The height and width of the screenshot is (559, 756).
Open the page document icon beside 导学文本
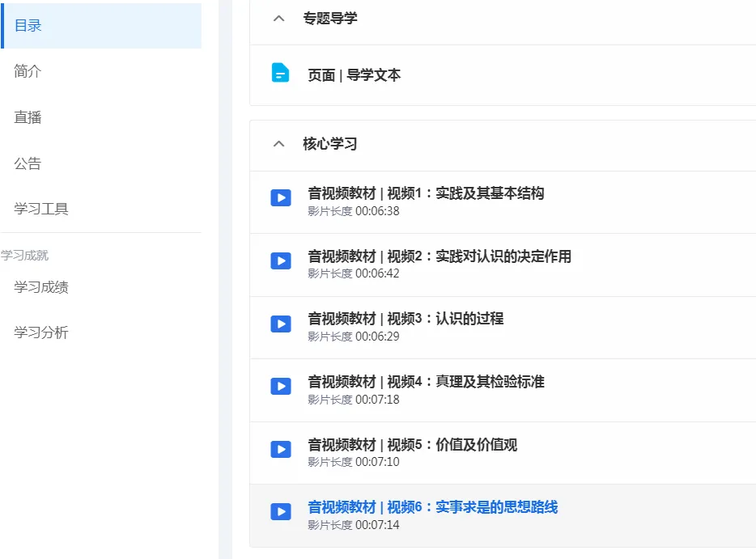click(280, 73)
